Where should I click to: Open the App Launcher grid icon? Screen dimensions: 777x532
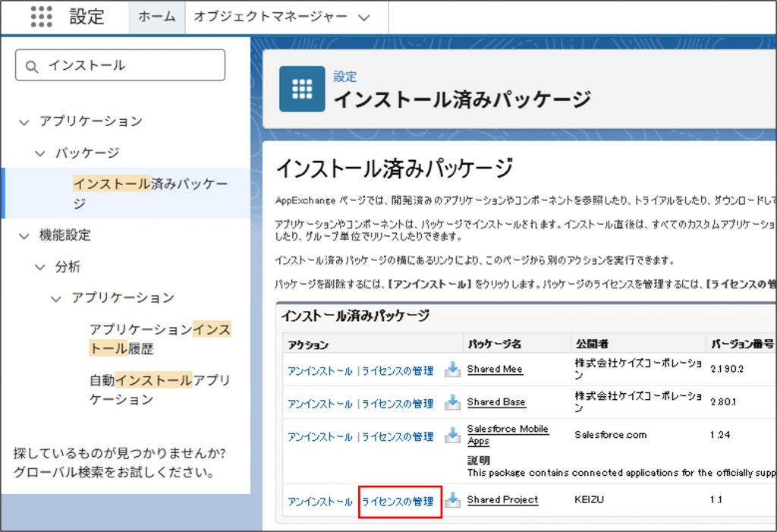pos(42,17)
